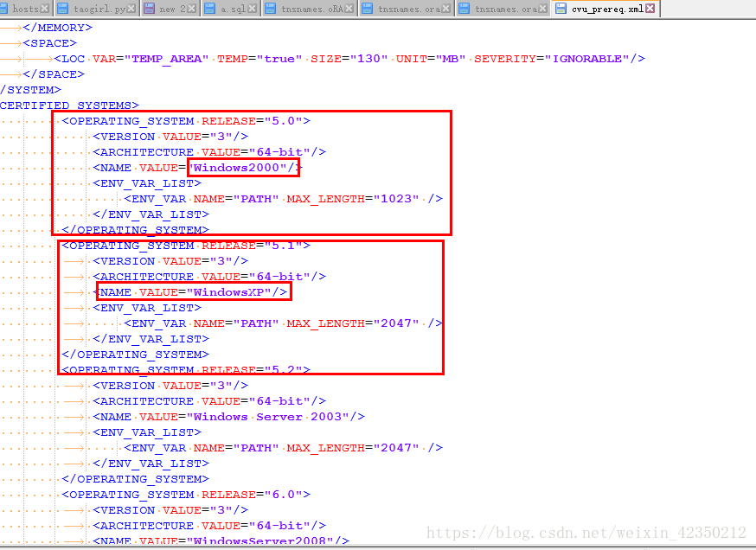Click the OPERATING_SYSTEM RELEASE="6.0" line
The width and height of the screenshot is (756, 550).
(186, 495)
